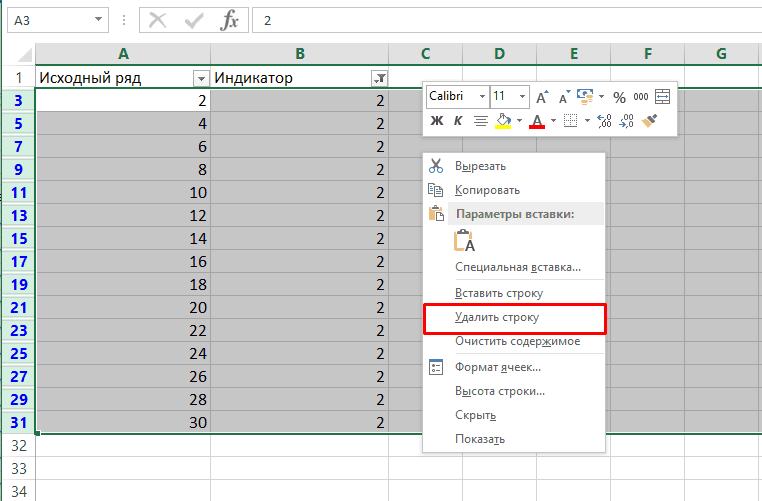This screenshot has height=501, width=762.
Task: Select row 32 header
Action: 18,446
